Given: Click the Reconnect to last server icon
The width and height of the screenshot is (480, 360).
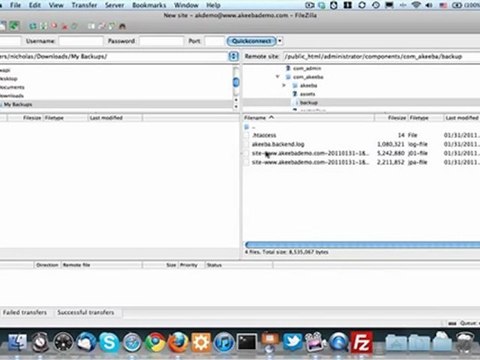Looking at the screenshot, I should (x=75, y=26).
